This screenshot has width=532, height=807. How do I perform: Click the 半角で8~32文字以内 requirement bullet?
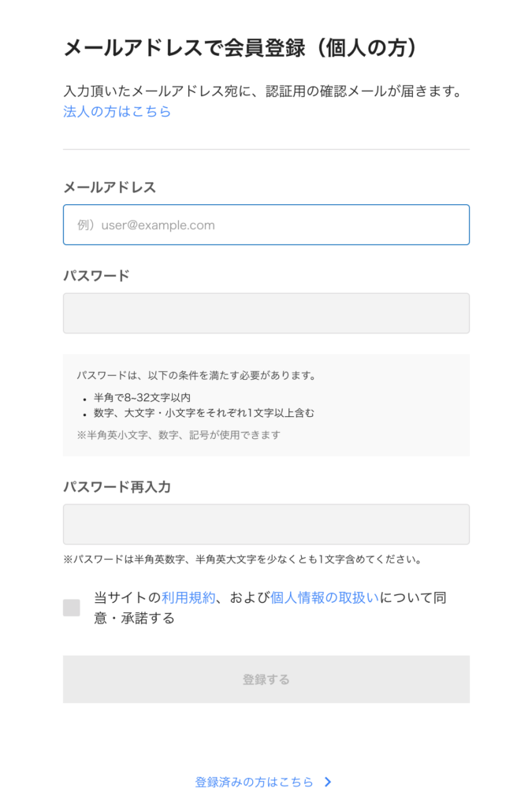(142, 397)
